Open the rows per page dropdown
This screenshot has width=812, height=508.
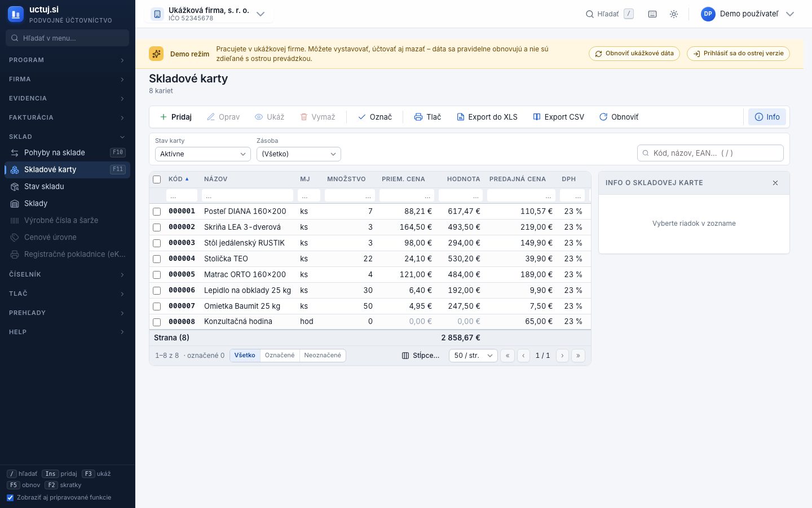tap(473, 356)
